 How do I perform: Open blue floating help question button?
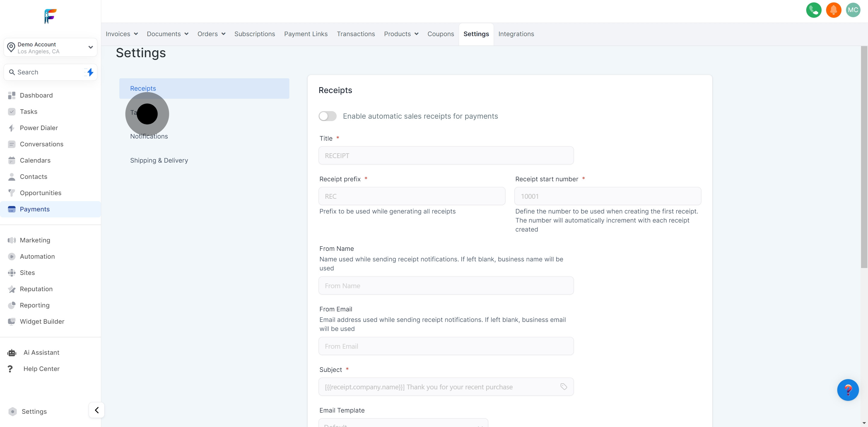point(848,390)
